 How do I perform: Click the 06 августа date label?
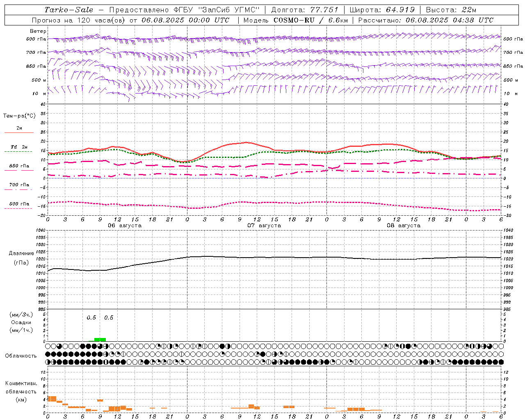[x=124, y=226]
